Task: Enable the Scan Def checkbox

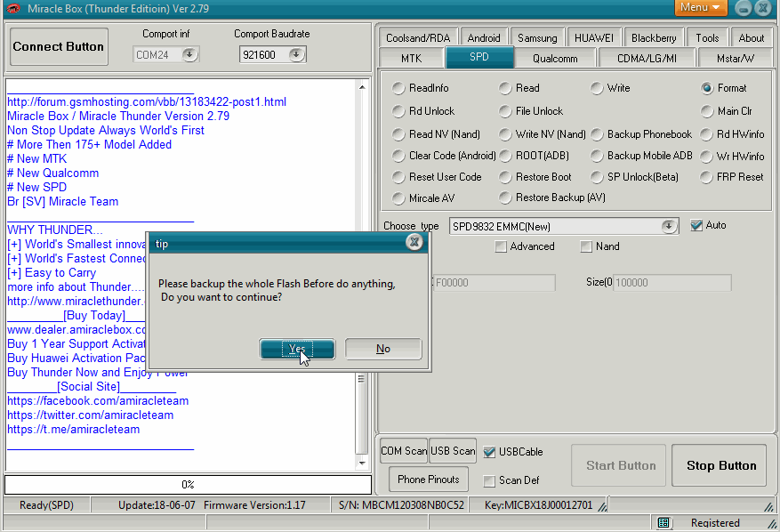Action: tap(489, 480)
